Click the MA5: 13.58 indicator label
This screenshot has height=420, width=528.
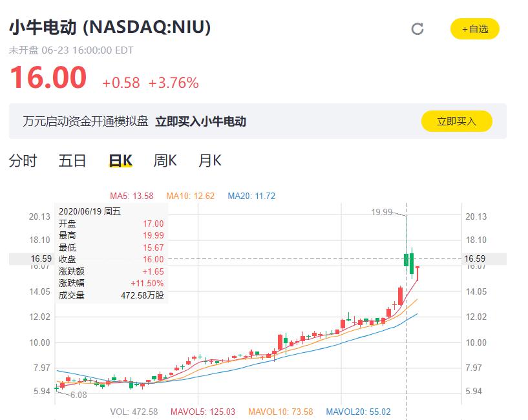click(132, 196)
